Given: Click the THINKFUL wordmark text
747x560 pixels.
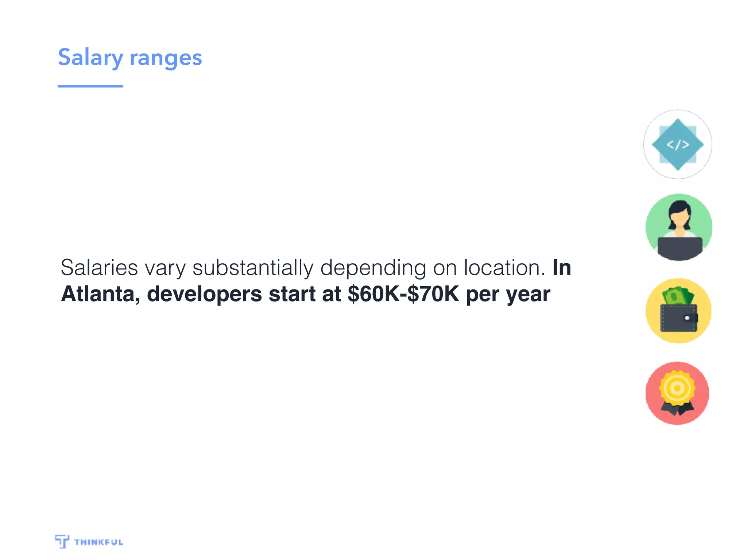Looking at the screenshot, I should 99,542.
